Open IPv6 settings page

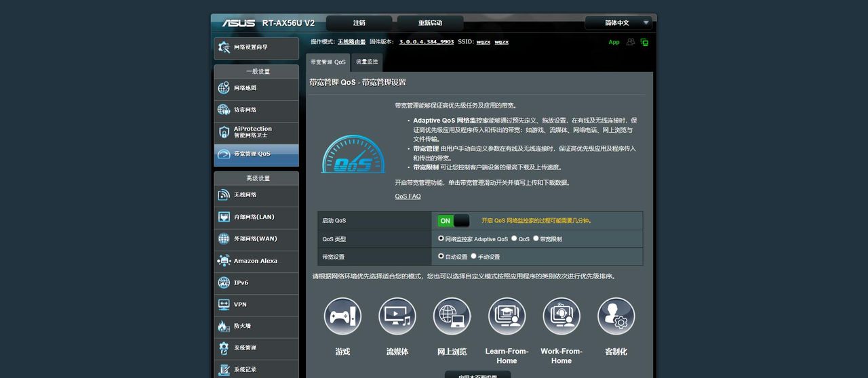pyautogui.click(x=256, y=283)
